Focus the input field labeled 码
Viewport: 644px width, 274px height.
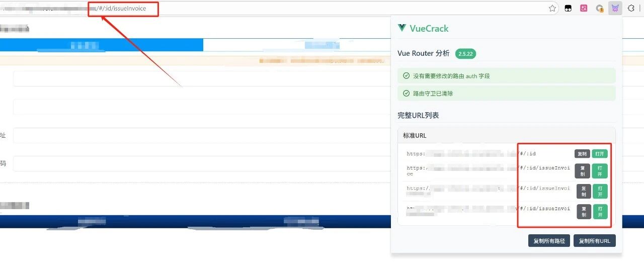[x=202, y=163]
